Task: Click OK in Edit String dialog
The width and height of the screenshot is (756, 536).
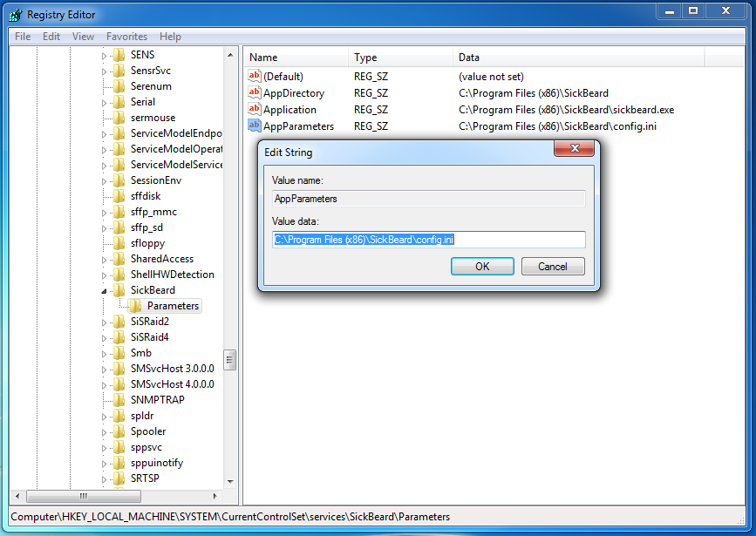Action: coord(482,267)
